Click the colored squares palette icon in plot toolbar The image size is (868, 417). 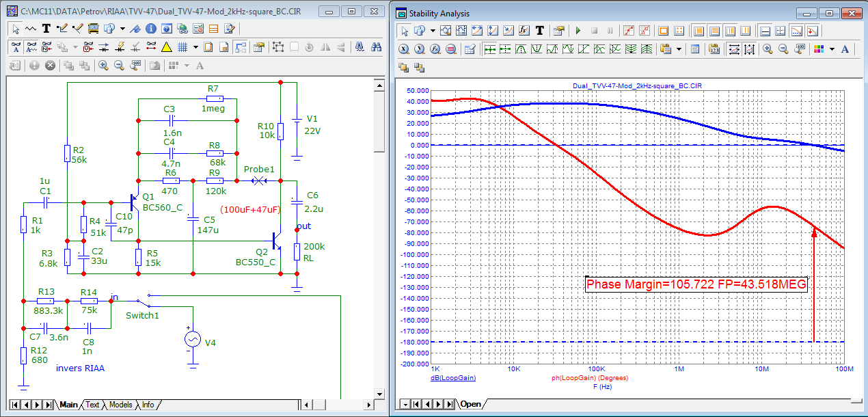click(820, 49)
